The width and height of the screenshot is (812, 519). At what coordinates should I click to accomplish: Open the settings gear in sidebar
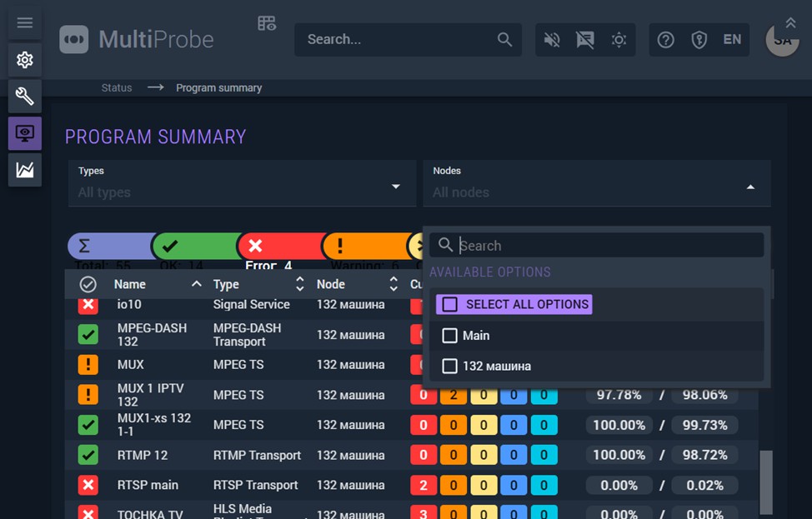pyautogui.click(x=25, y=60)
